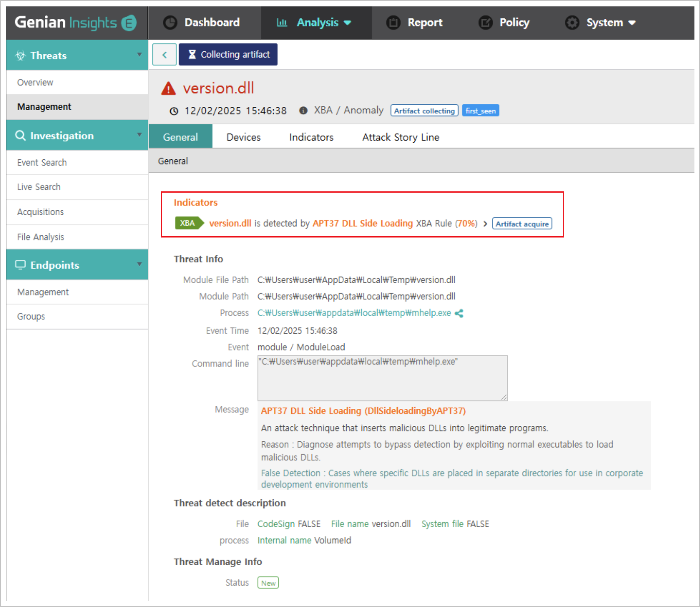Toggle the New status badge

tap(268, 582)
